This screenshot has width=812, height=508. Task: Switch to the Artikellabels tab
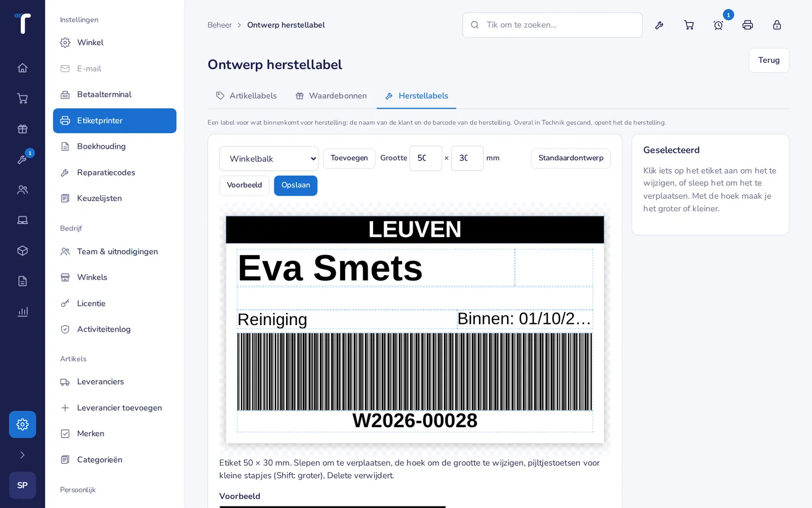tap(246, 96)
